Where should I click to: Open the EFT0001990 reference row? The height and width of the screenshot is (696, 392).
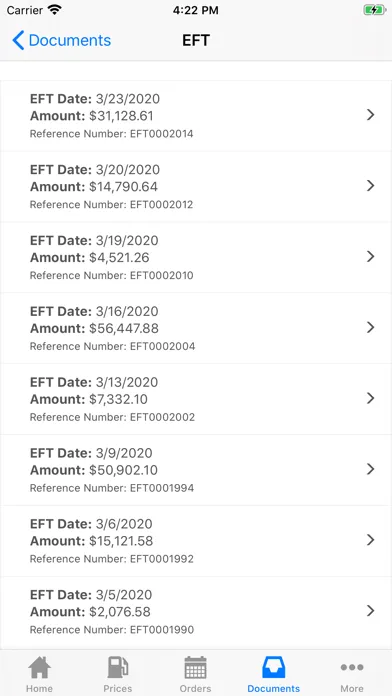point(196,612)
